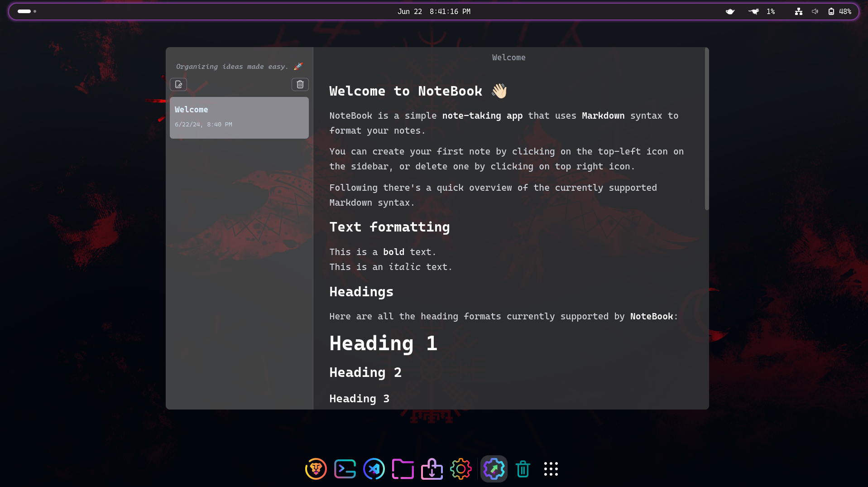Click the 'Organizing ideas made easy.' tagline
The height and width of the screenshot is (487, 868).
(x=232, y=67)
